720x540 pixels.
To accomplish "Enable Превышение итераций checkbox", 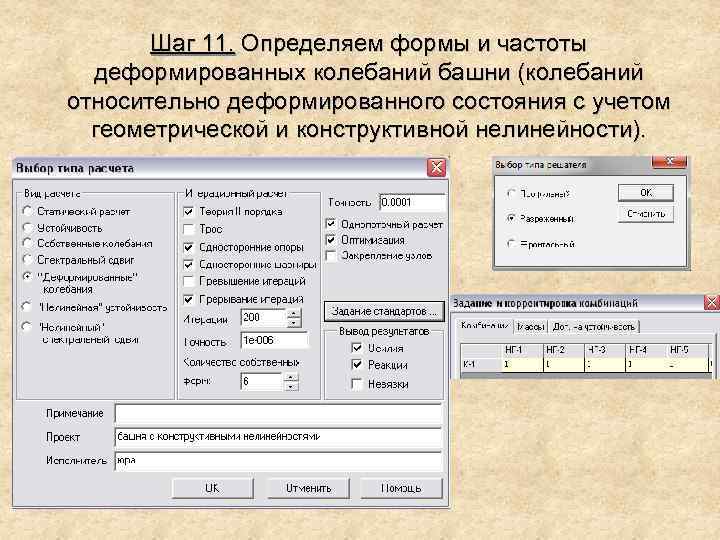I will [188, 281].
